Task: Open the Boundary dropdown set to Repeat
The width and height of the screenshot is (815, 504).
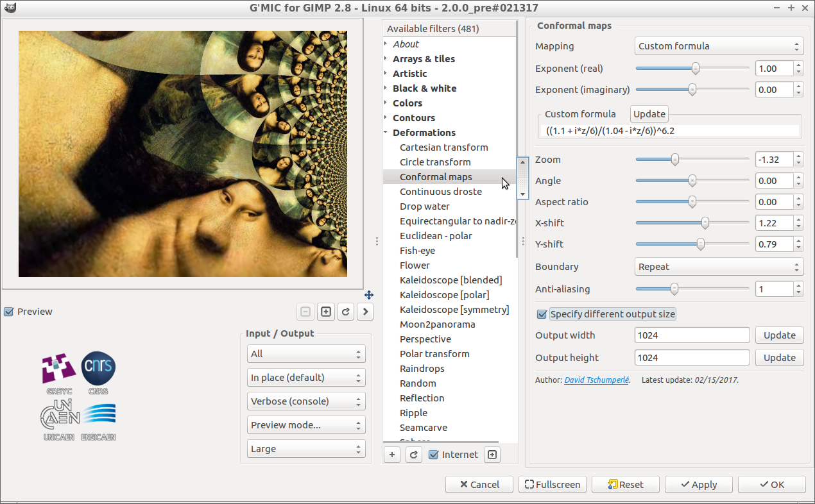Action: coord(719,267)
